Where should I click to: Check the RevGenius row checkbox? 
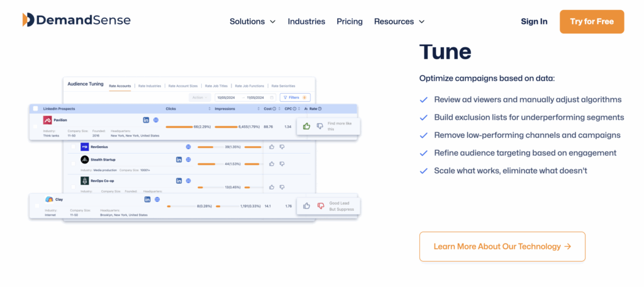(73, 147)
